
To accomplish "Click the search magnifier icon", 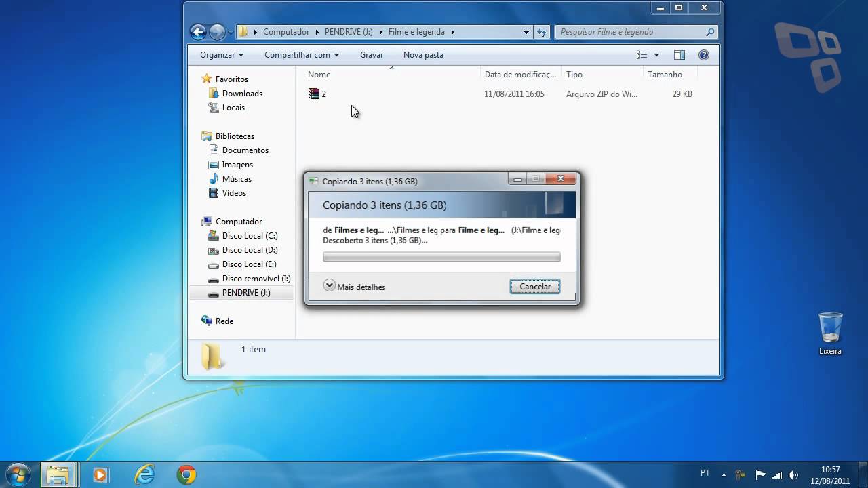I will point(710,32).
